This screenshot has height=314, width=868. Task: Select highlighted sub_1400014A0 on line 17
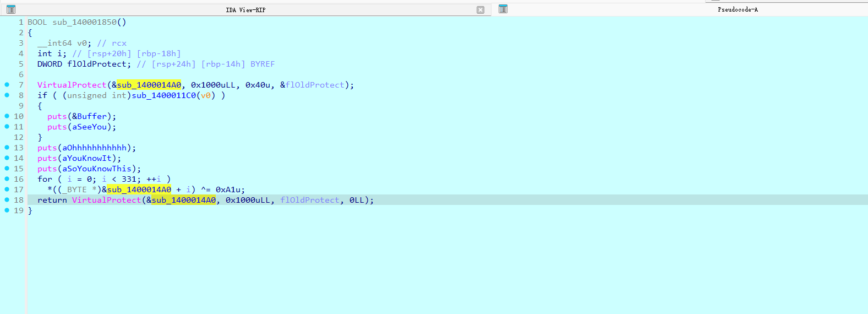click(x=139, y=190)
